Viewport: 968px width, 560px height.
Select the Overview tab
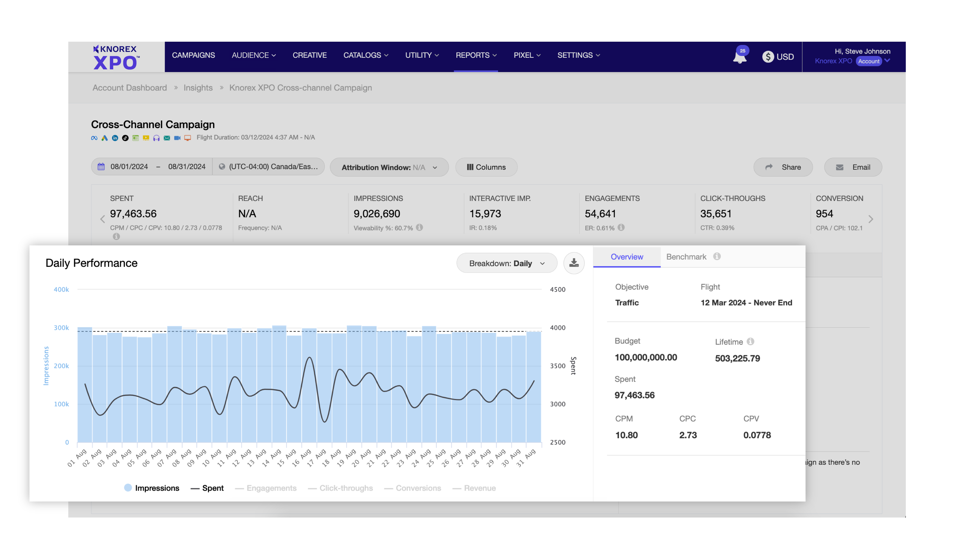click(x=627, y=256)
